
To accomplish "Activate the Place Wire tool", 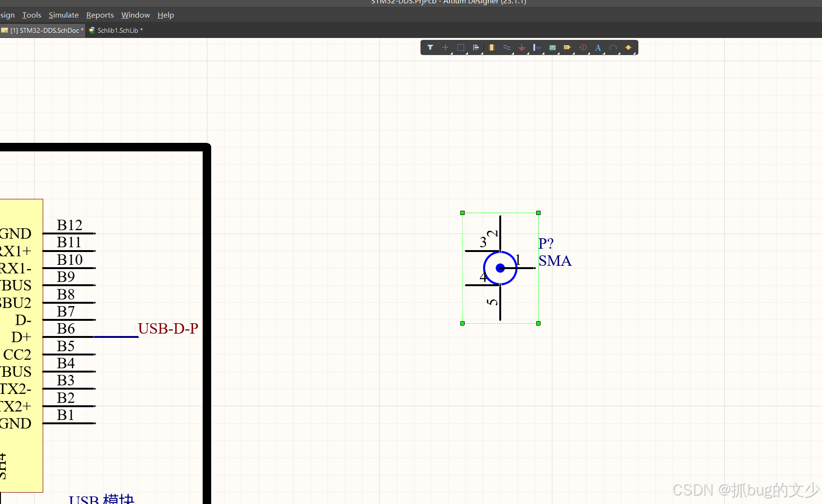I will (x=506, y=47).
